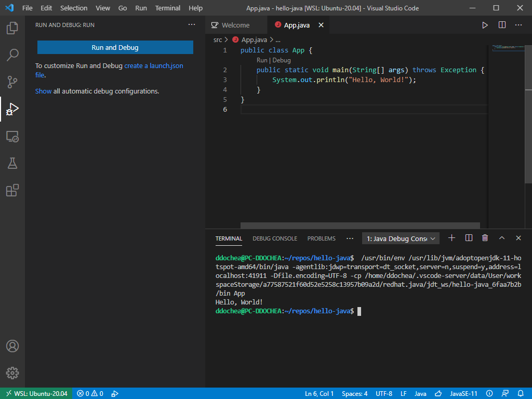
Task: Place cursor on empty line 6 in editor
Action: tap(363, 109)
